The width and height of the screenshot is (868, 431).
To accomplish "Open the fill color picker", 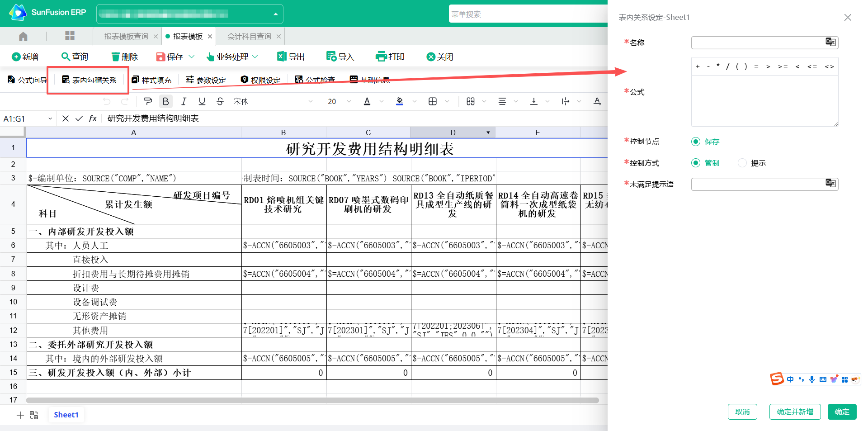I will click(400, 101).
